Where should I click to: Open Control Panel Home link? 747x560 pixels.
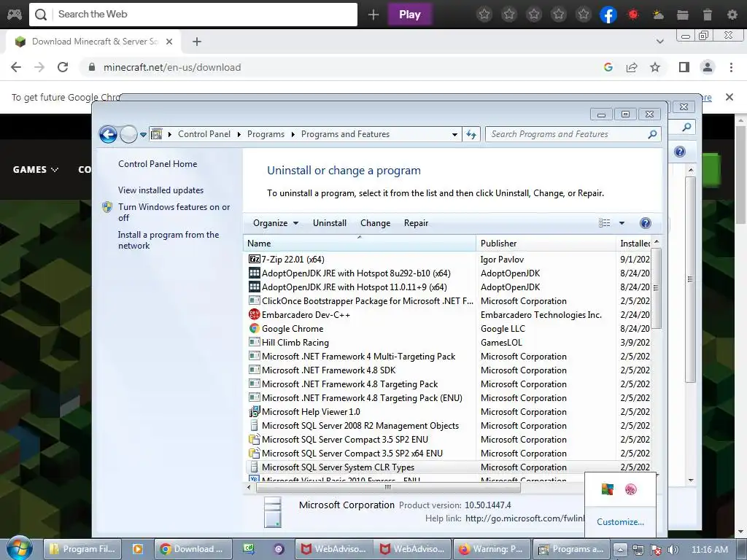point(158,164)
